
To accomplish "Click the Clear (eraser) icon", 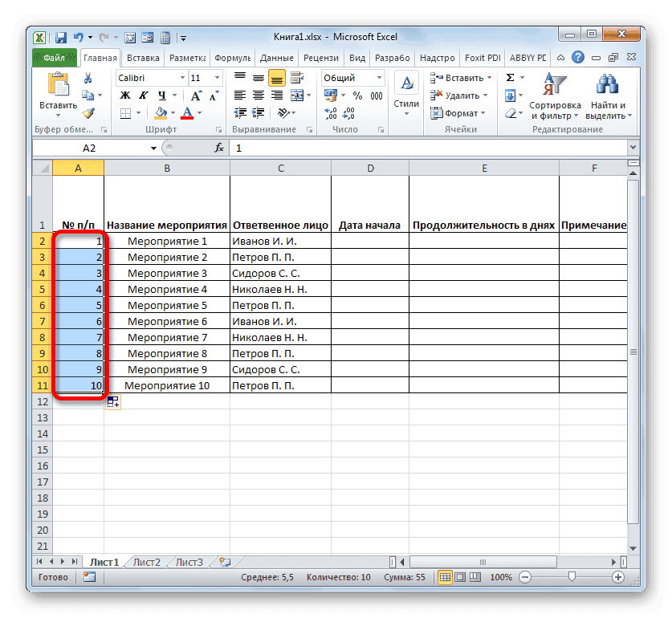I will [x=509, y=113].
